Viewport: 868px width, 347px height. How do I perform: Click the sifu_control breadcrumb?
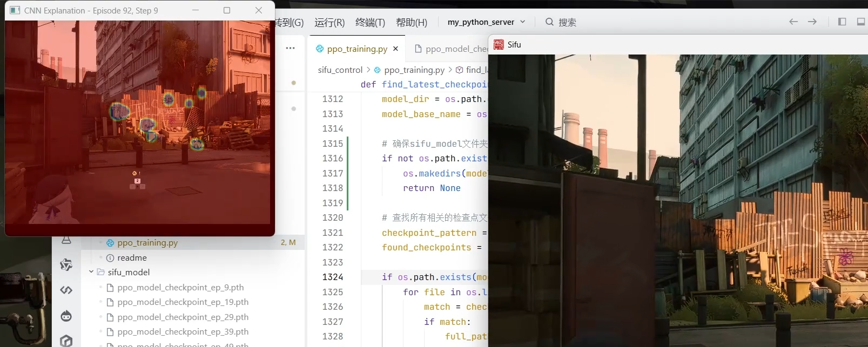pos(340,70)
